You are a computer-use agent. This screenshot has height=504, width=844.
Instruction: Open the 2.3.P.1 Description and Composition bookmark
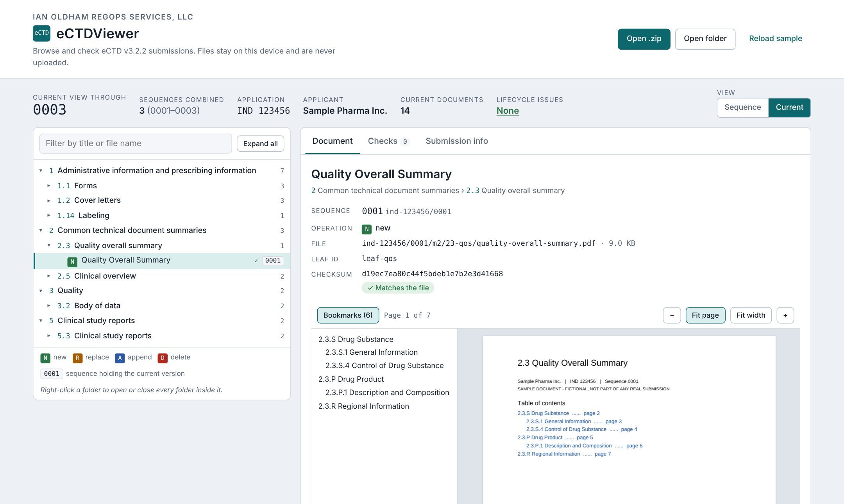click(387, 392)
